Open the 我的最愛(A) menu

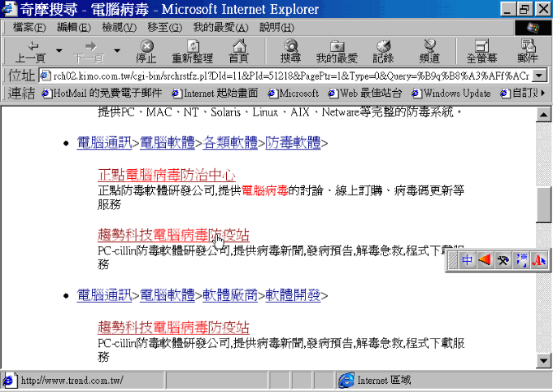tap(220, 27)
